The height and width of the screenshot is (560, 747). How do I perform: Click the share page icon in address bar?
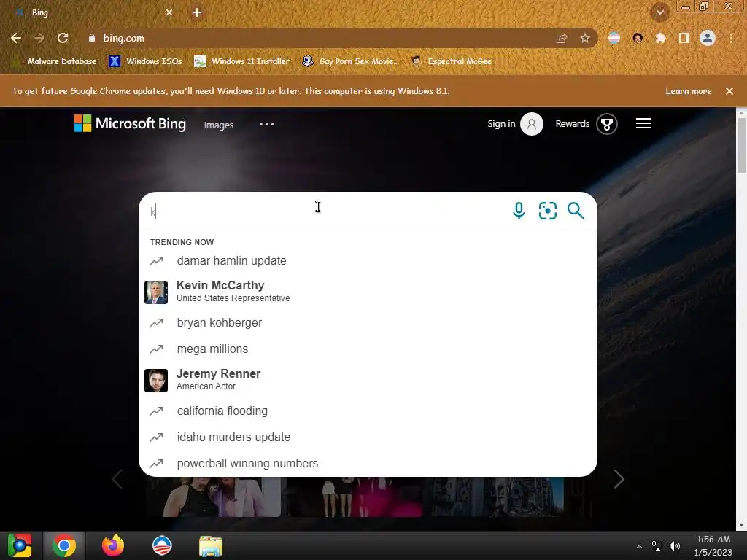coord(562,38)
